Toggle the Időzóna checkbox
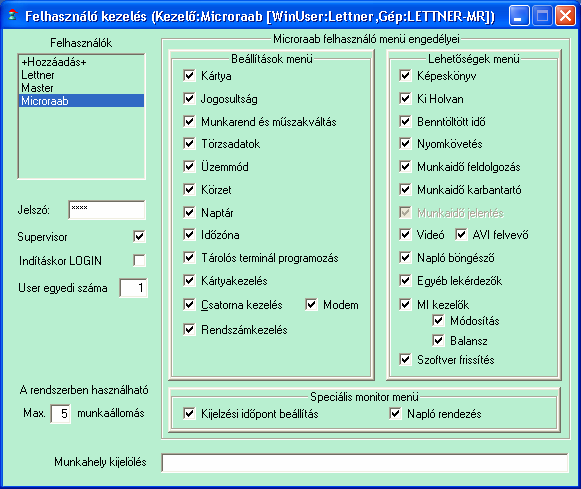The width and height of the screenshot is (581, 489). pos(189,234)
